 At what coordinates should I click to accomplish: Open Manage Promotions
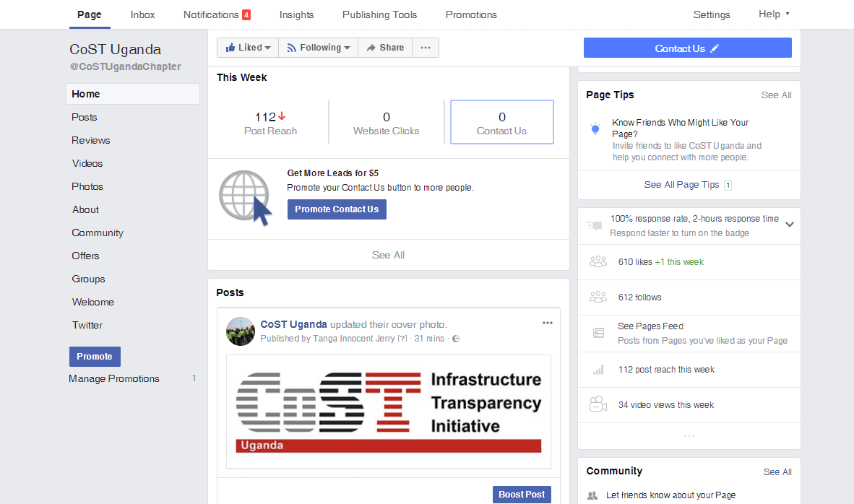pos(114,379)
